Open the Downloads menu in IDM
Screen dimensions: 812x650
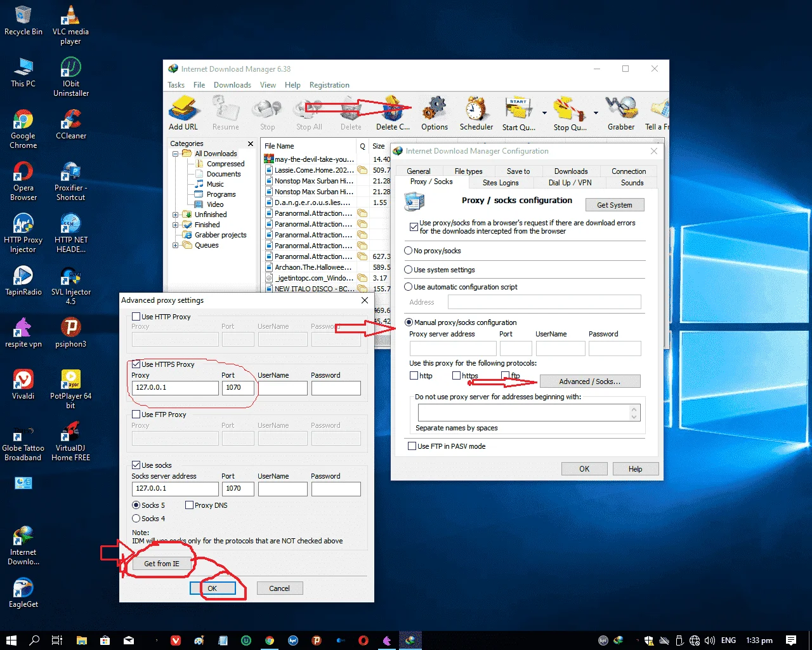pos(232,85)
